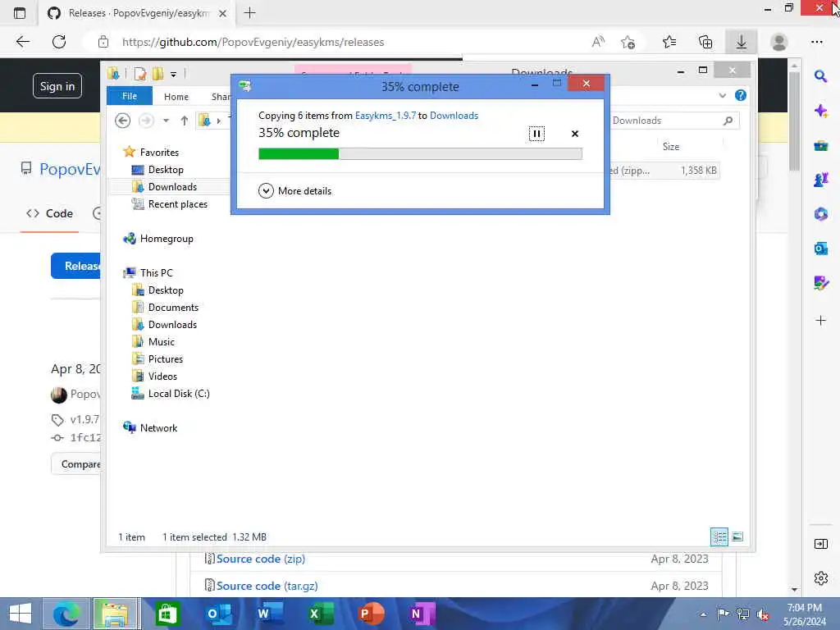Open Recent places in navigation pane
Image resolution: width=840 pixels, height=630 pixels.
(x=177, y=204)
